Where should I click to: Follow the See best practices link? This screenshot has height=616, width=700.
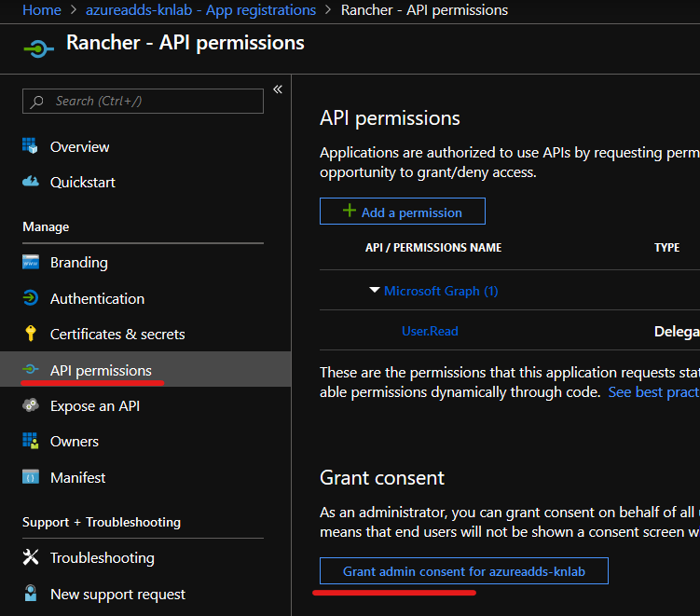point(653,392)
